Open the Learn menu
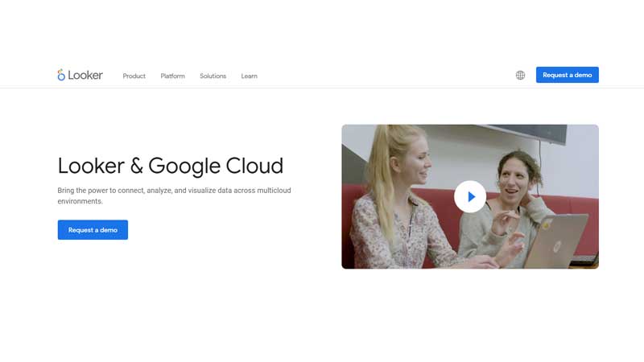 pos(250,76)
